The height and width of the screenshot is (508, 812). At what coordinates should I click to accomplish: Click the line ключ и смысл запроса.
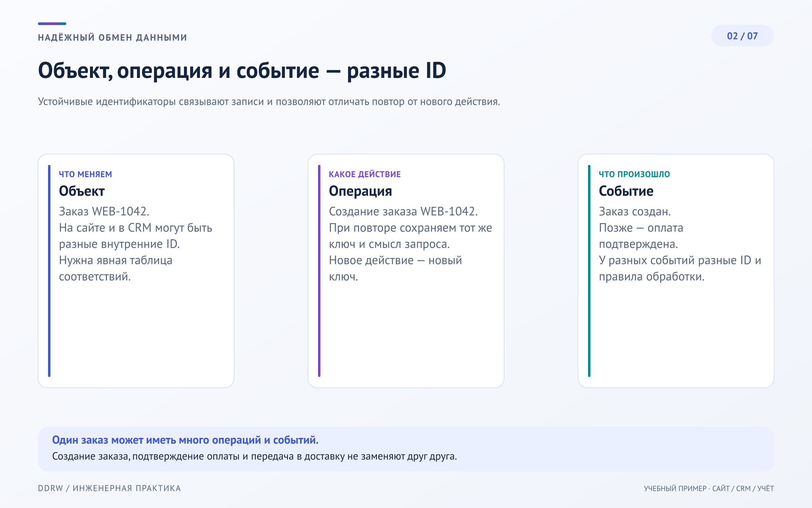click(389, 244)
